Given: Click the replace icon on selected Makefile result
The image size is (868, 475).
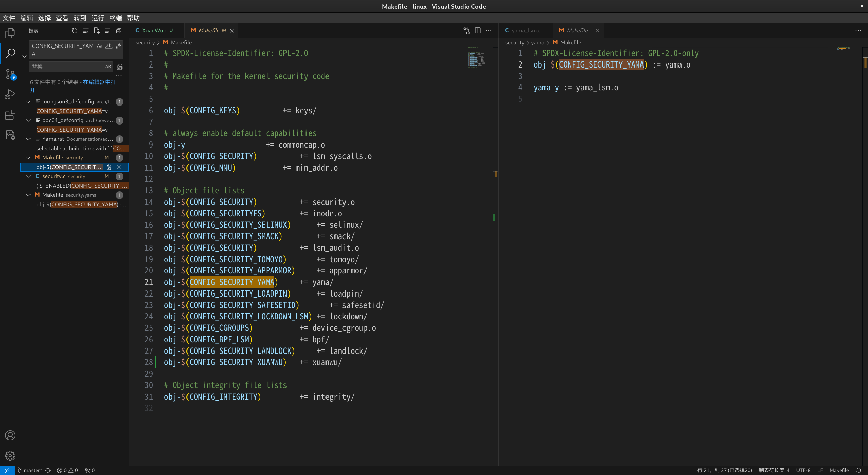Looking at the screenshot, I should pos(109,167).
